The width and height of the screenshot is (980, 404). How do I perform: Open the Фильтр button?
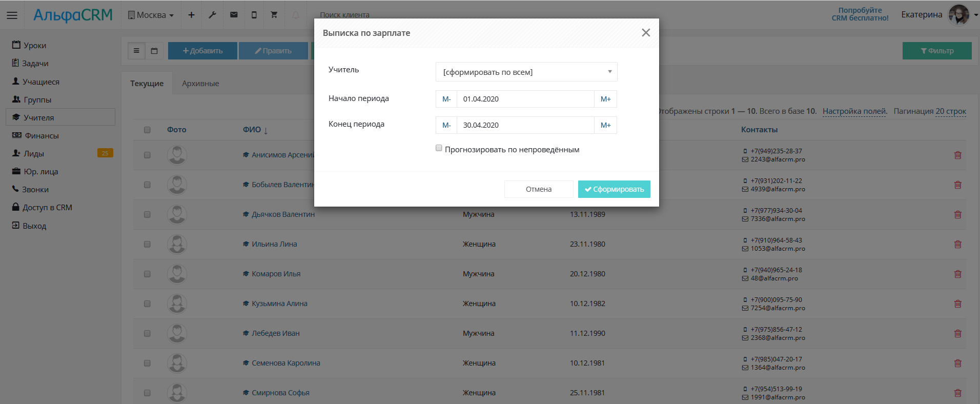coord(937,51)
